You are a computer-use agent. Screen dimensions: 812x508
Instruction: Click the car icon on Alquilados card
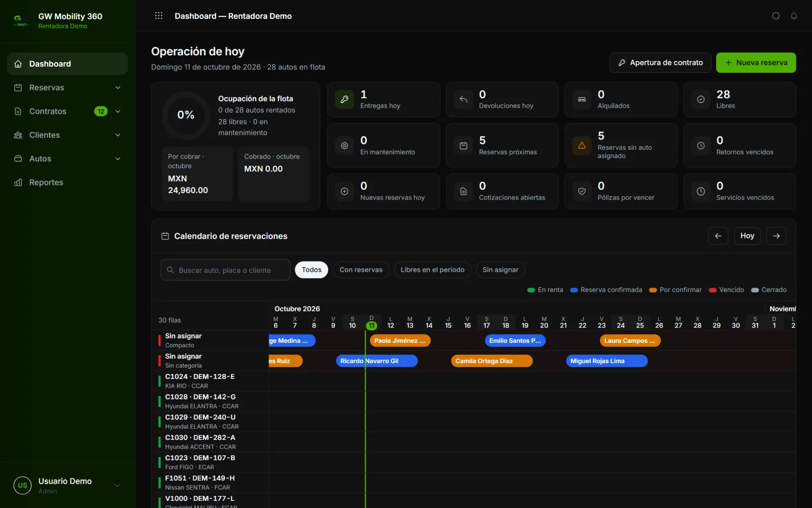[x=582, y=100]
